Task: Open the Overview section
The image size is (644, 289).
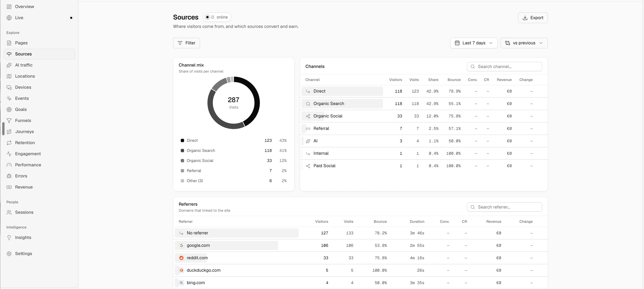Action: pos(39,7)
